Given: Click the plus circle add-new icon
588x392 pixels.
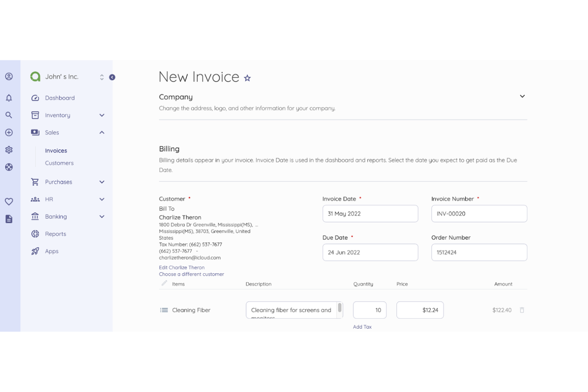Looking at the screenshot, I should pyautogui.click(x=9, y=133).
